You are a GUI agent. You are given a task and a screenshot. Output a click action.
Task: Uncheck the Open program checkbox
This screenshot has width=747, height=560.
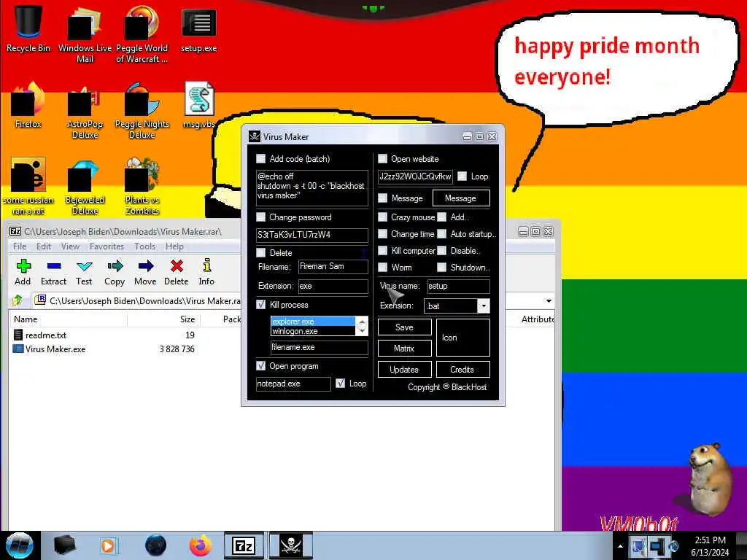pos(260,366)
